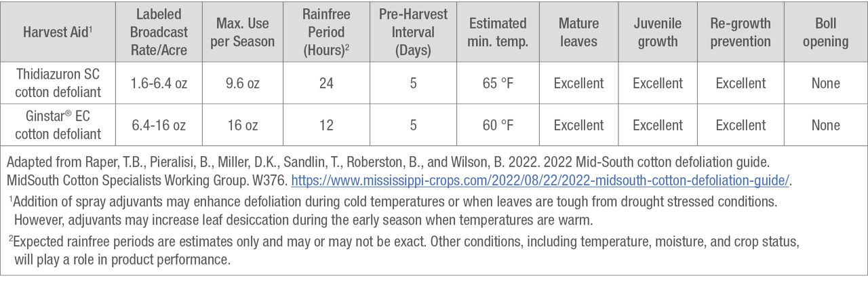Viewport: 868px width, 281px height.
Task: Select the Pre-Harvest Interval (Days) header
Action: [x=413, y=33]
